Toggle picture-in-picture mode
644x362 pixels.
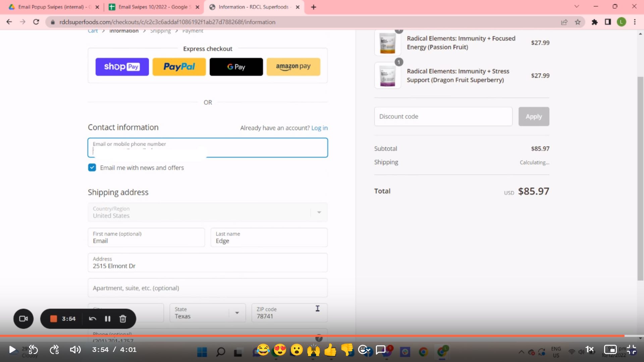click(x=610, y=350)
